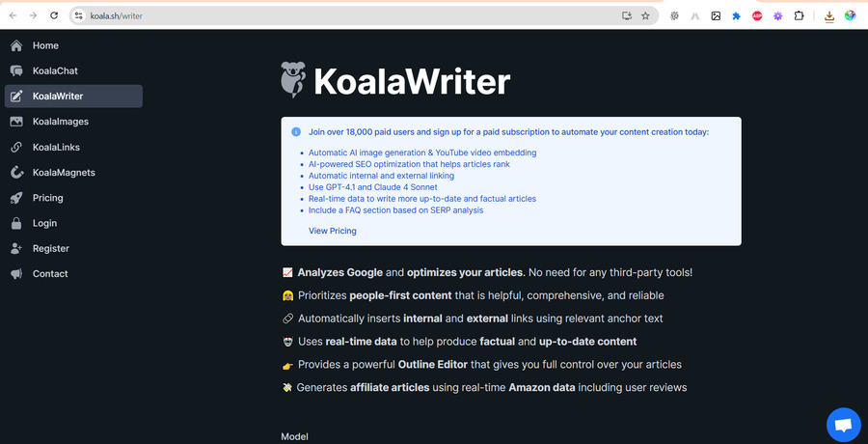Click the Pricing rocket icon

point(16,198)
